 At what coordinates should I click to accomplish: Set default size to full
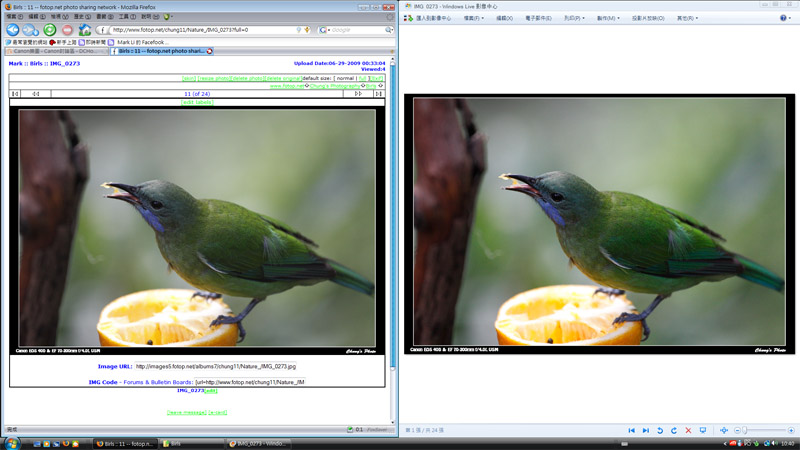[363, 79]
